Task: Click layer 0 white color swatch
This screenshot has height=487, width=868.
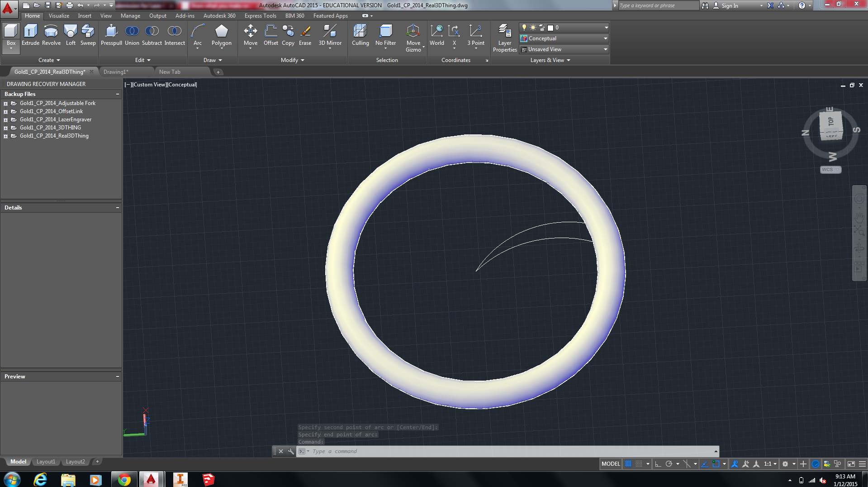Action: point(550,28)
